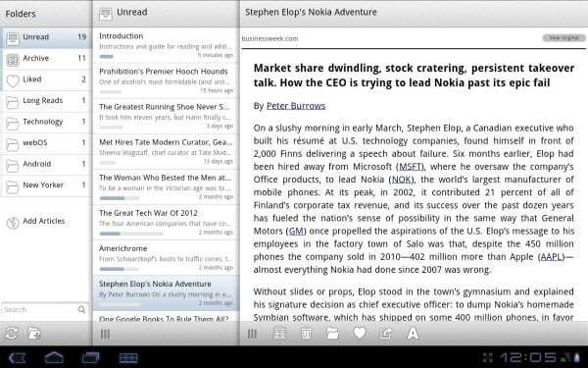Open The Woman Who Bested the Men article

(166, 186)
